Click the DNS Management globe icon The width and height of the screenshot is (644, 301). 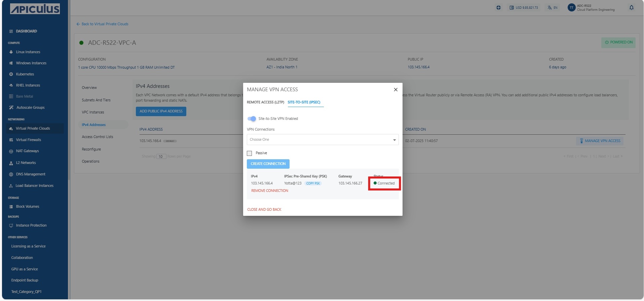11,174
